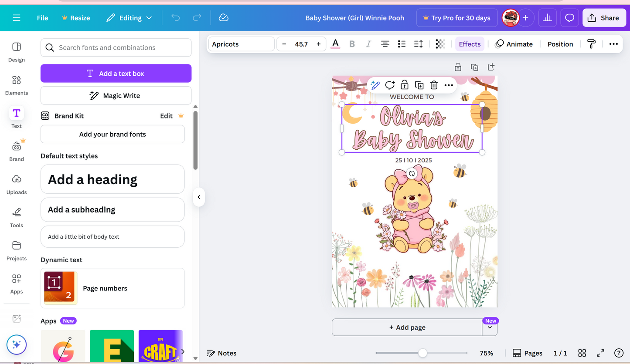The width and height of the screenshot is (630, 364).
Task: Duplicate the selected text element
Action: point(419,85)
